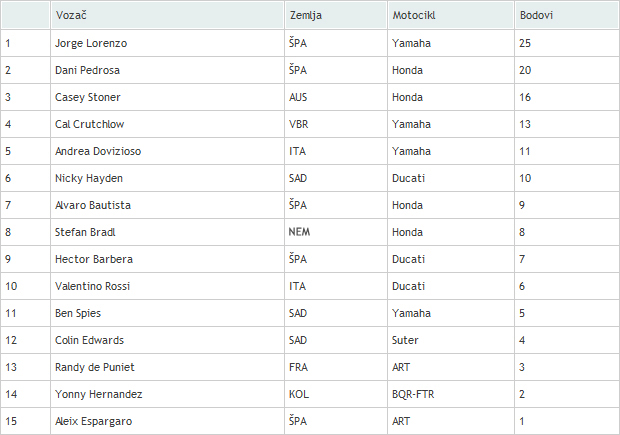Select the Andrea Dovizioso row name
This screenshot has width=620, height=435.
[98, 151]
